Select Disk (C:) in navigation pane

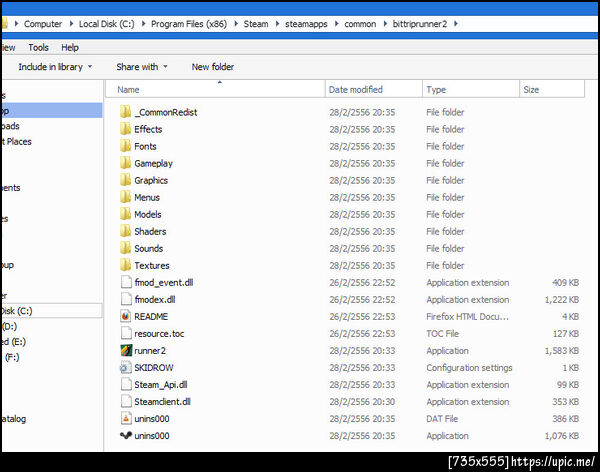(52, 311)
